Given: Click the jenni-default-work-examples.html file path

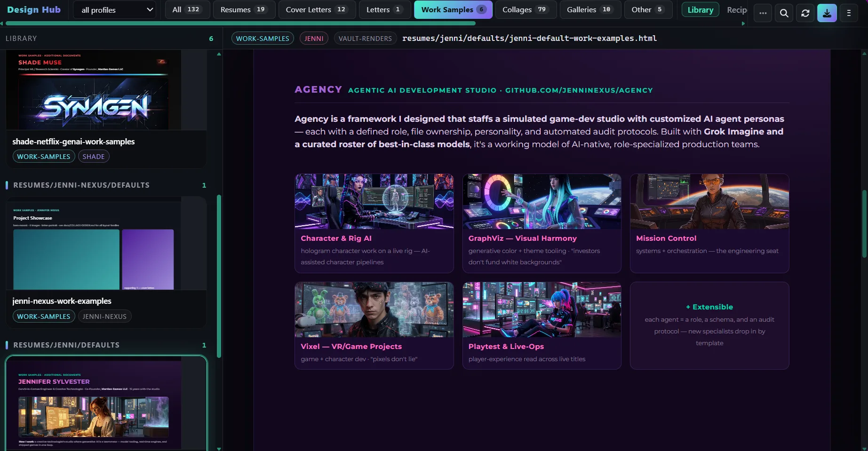Looking at the screenshot, I should (x=529, y=39).
